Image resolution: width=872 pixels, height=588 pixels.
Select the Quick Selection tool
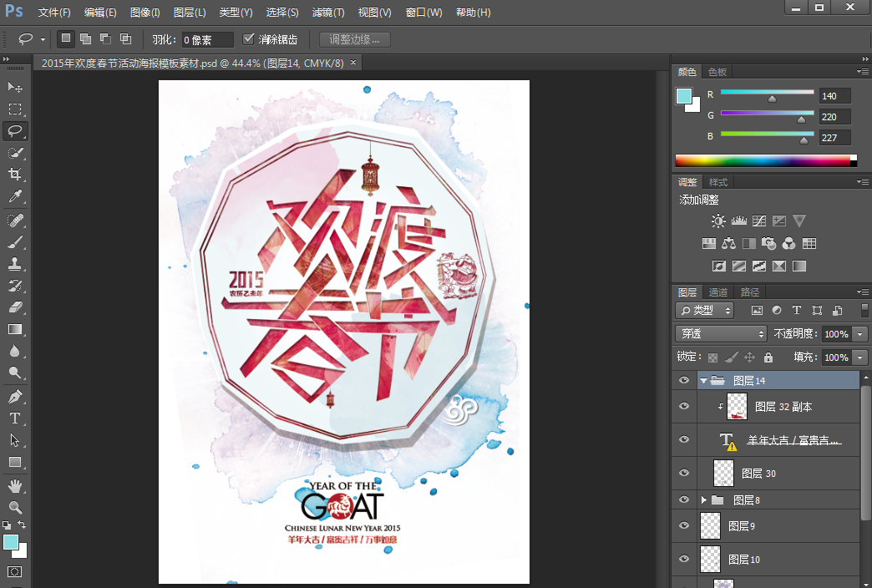tap(15, 152)
